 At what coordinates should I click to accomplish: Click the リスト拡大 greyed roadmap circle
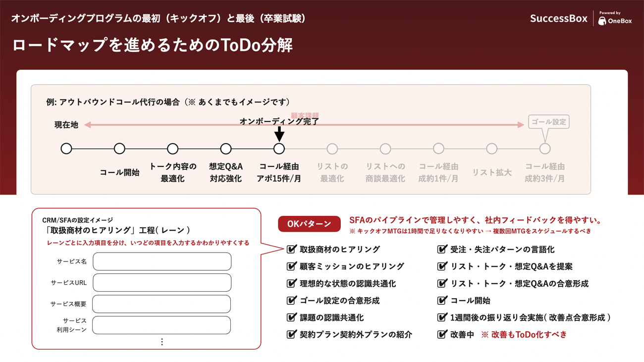click(x=491, y=149)
